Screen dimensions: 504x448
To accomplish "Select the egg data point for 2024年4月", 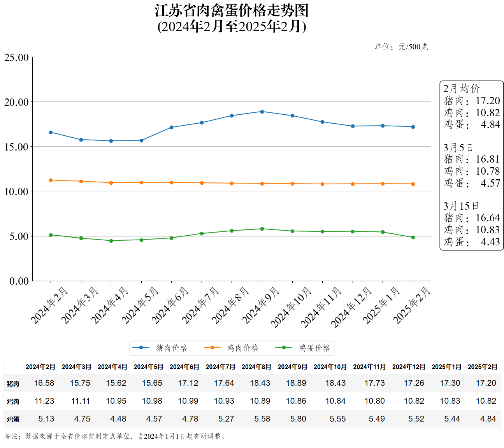I will (111, 241).
